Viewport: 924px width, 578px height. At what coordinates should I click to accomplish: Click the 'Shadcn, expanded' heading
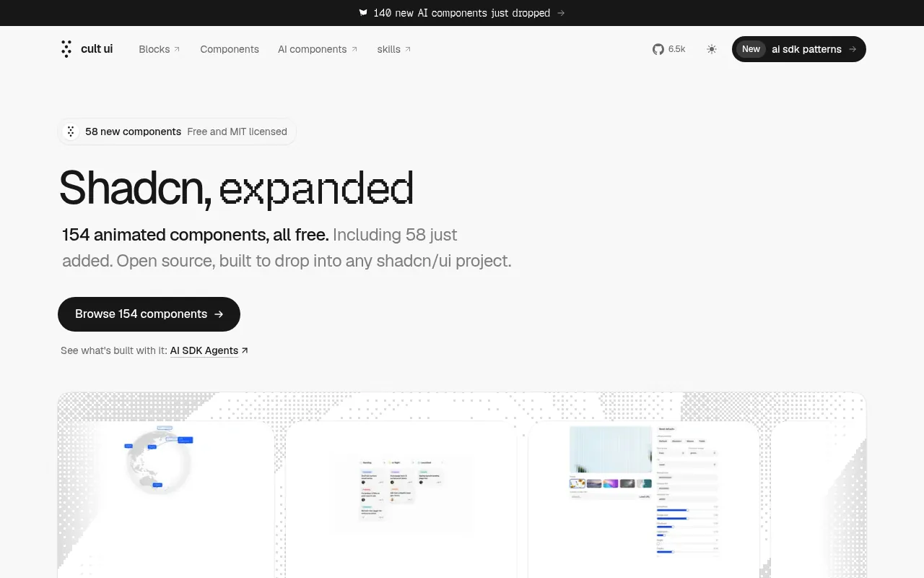pos(236,188)
